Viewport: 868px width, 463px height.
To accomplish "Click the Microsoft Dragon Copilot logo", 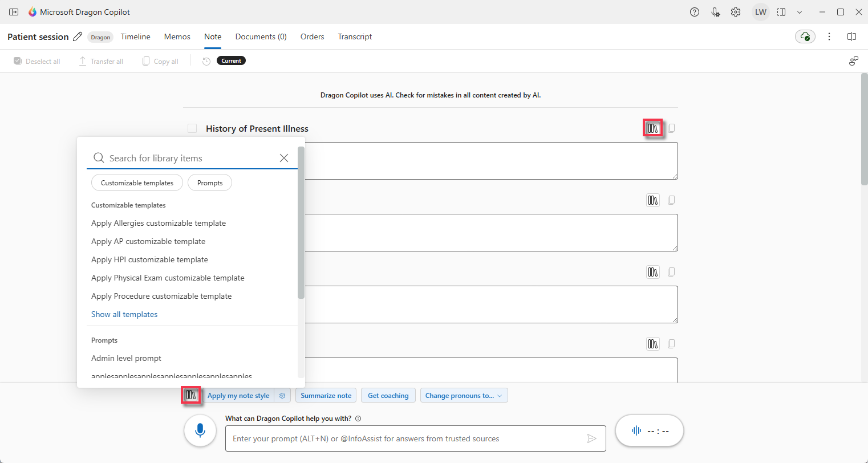I will point(33,12).
